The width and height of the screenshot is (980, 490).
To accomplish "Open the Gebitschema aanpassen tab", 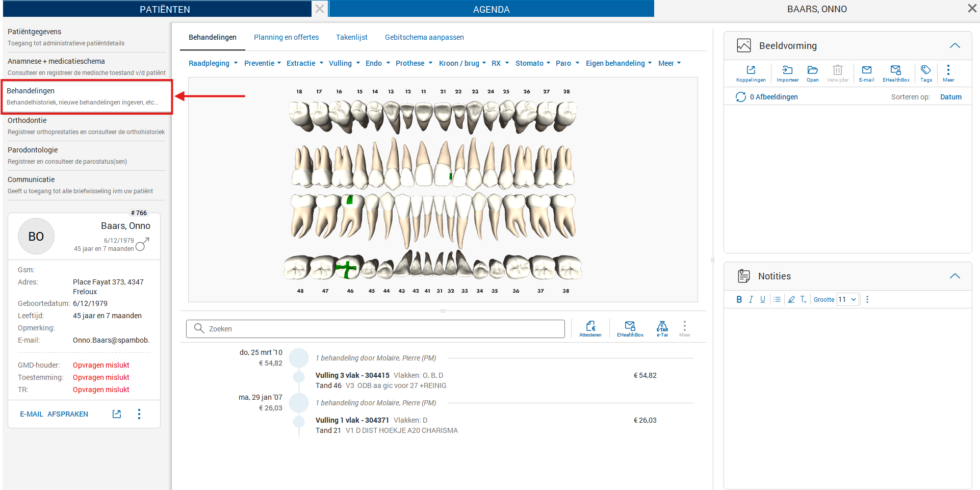I will pyautogui.click(x=424, y=37).
